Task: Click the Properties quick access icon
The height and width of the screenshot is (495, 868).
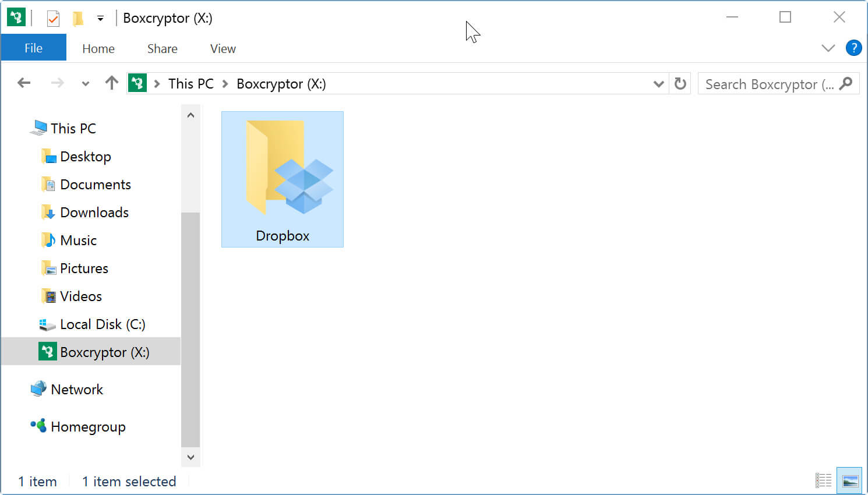Action: [x=53, y=19]
